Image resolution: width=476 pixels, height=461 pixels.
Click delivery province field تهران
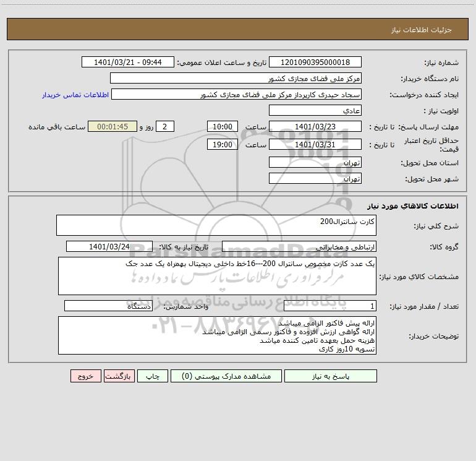[315, 162]
